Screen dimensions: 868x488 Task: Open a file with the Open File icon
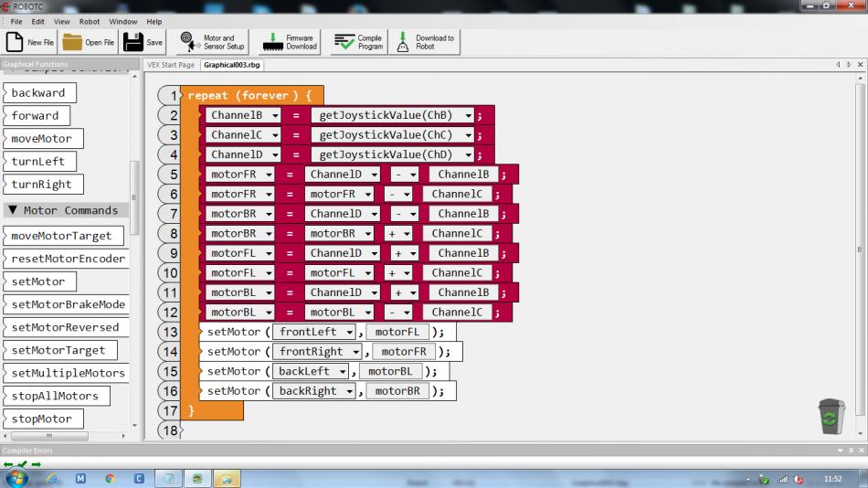click(72, 42)
